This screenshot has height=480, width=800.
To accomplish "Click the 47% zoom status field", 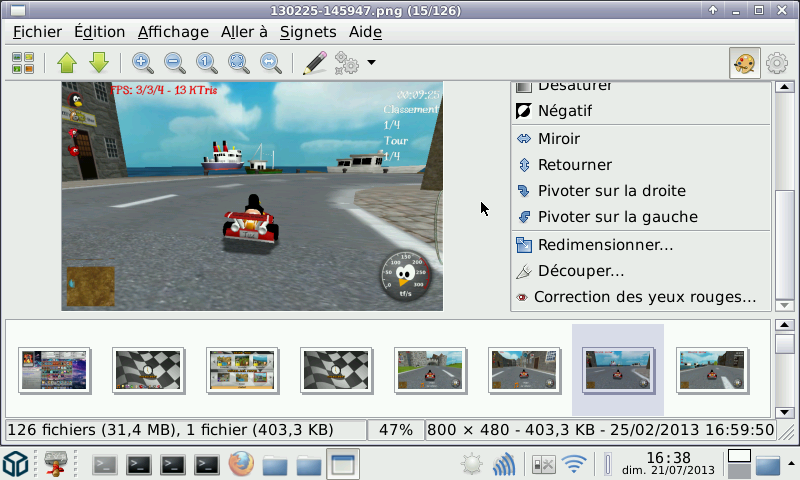I will coord(395,430).
